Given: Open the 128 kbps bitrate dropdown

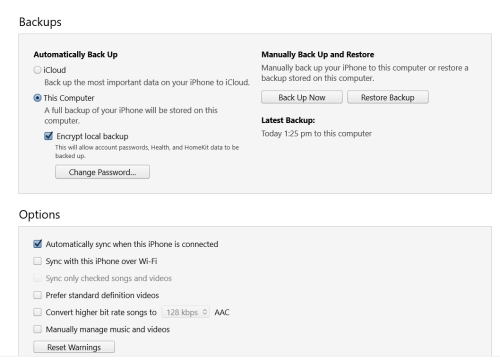Looking at the screenshot, I should coord(186,312).
